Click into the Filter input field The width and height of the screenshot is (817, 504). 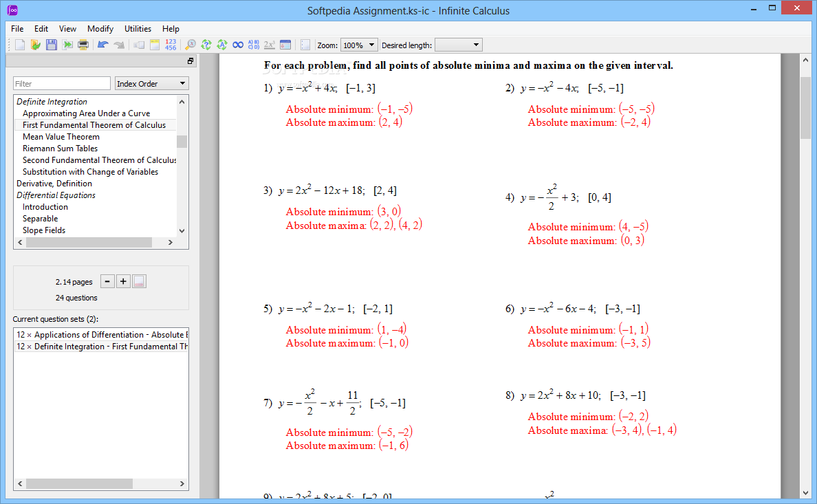(x=61, y=83)
